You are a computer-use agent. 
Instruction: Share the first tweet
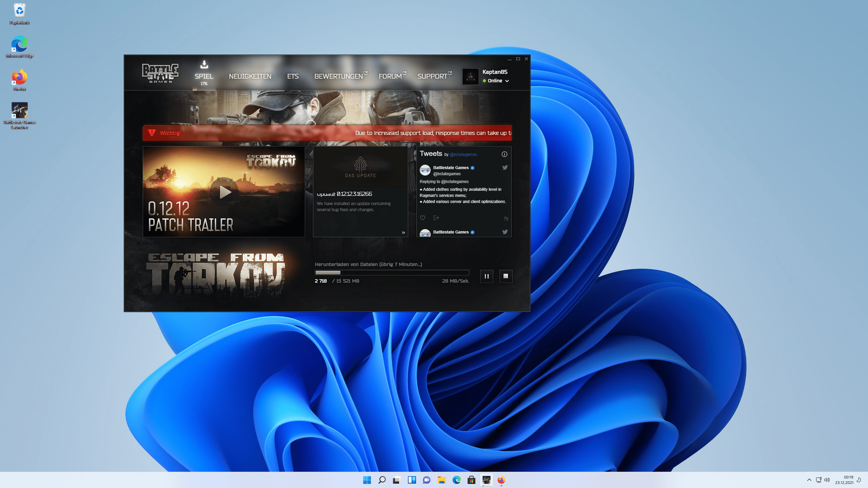(x=436, y=218)
